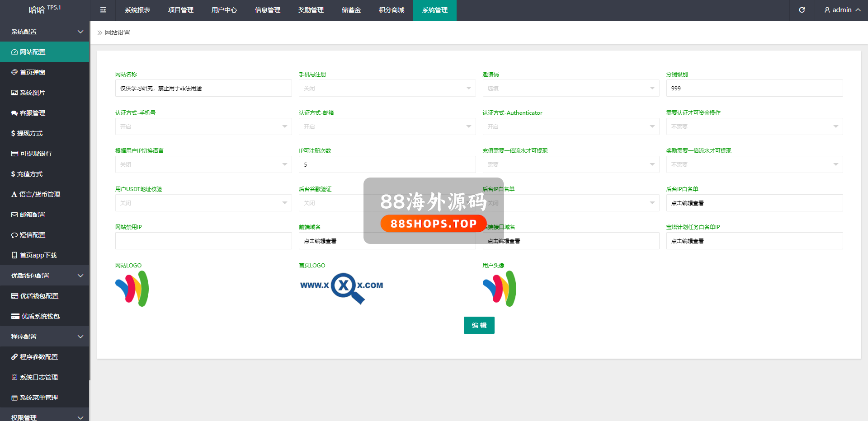Screen dimensions: 868x421
Task: Open 系统图片 in the sidebar
Action: [x=33, y=93]
